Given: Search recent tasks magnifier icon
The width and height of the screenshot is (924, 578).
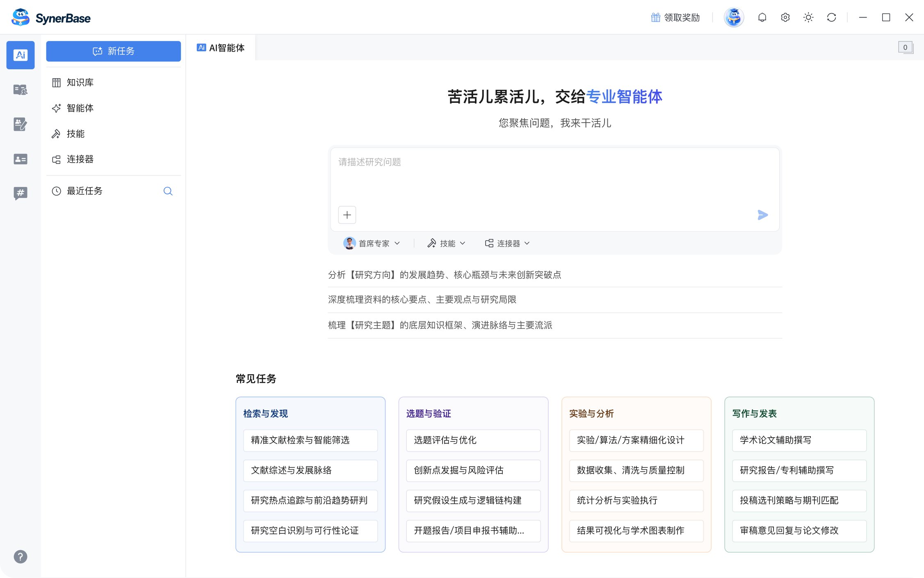Looking at the screenshot, I should click(168, 191).
